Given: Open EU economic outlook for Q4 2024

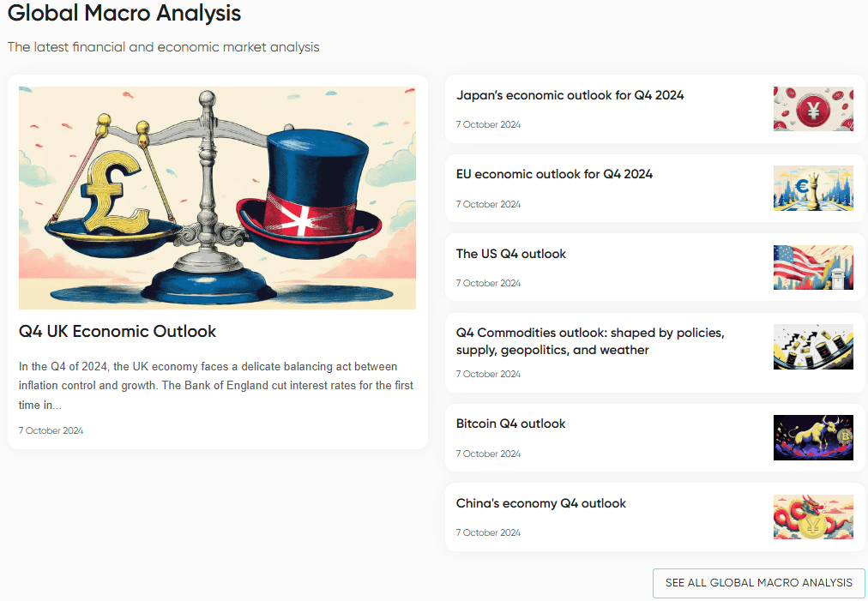Looking at the screenshot, I should pyautogui.click(x=554, y=174).
